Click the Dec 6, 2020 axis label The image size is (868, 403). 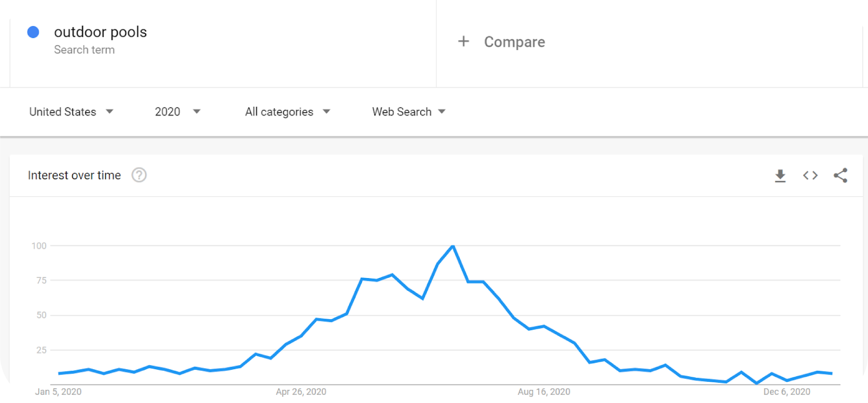(x=786, y=392)
